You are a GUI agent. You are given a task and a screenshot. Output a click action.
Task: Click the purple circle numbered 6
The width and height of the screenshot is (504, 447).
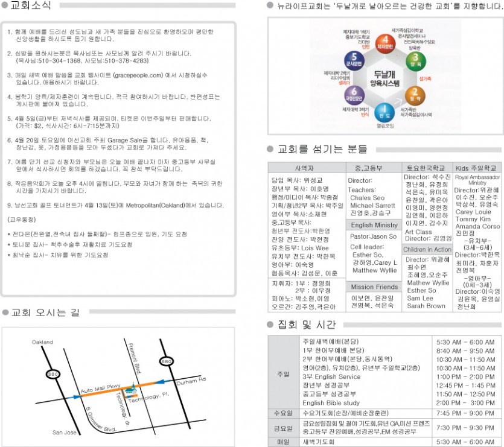pos(354,95)
